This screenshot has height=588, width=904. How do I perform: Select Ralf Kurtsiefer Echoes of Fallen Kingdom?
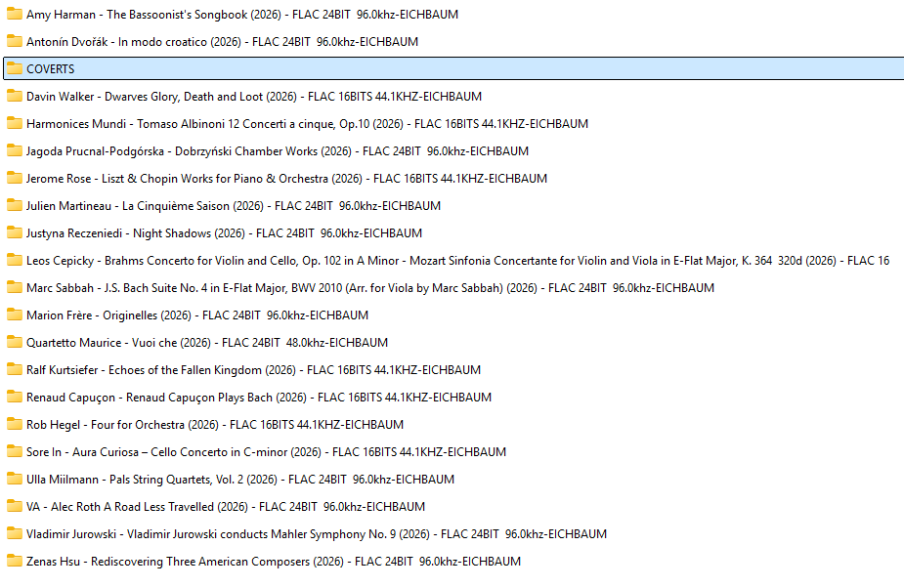pyautogui.click(x=253, y=370)
